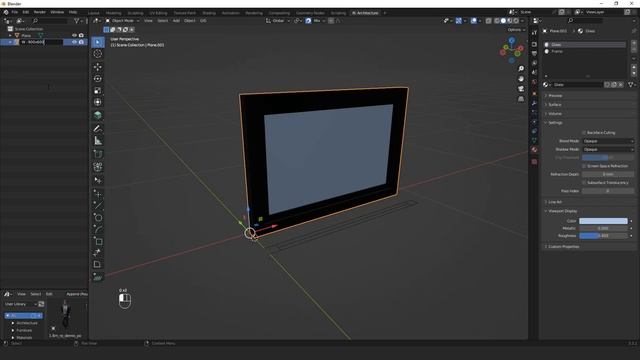Adjust the Metallic value slider
The height and width of the screenshot is (360, 640).
pyautogui.click(x=603, y=228)
